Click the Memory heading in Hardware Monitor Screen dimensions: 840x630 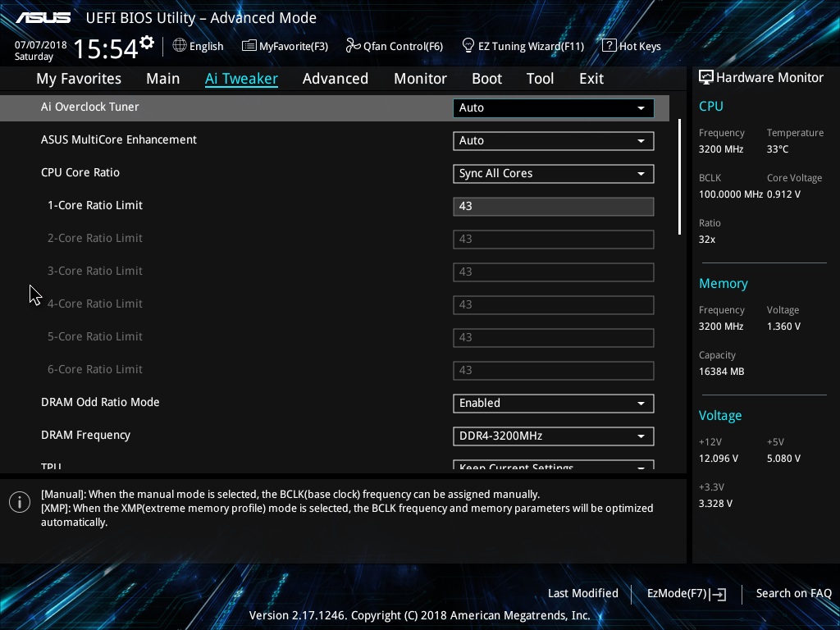tap(724, 283)
